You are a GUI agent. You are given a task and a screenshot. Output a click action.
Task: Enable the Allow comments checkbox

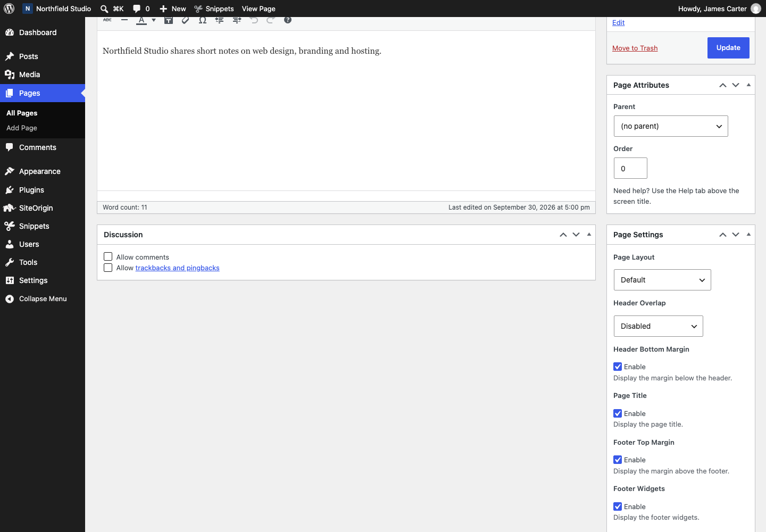click(x=108, y=257)
